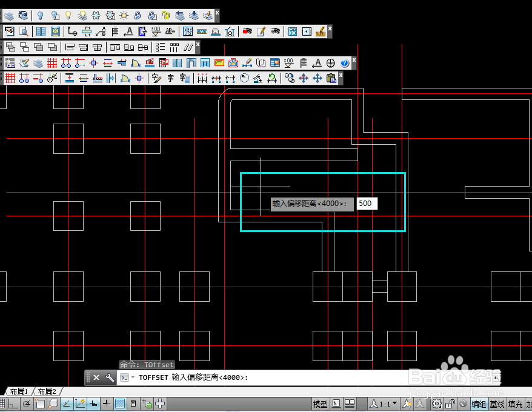Click the gray eye show-objects icon

tap(275, 32)
